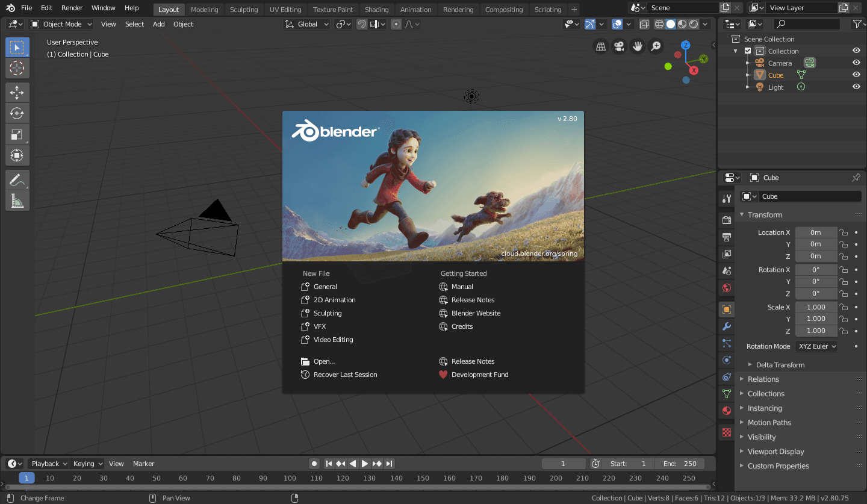This screenshot has width=867, height=504.
Task: Select the Scale tool
Action: coord(17,134)
